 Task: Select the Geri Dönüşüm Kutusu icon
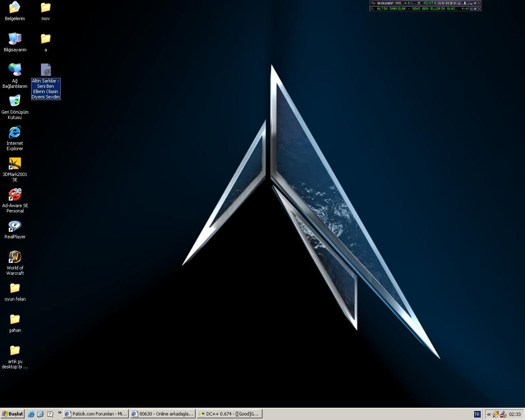(x=15, y=107)
